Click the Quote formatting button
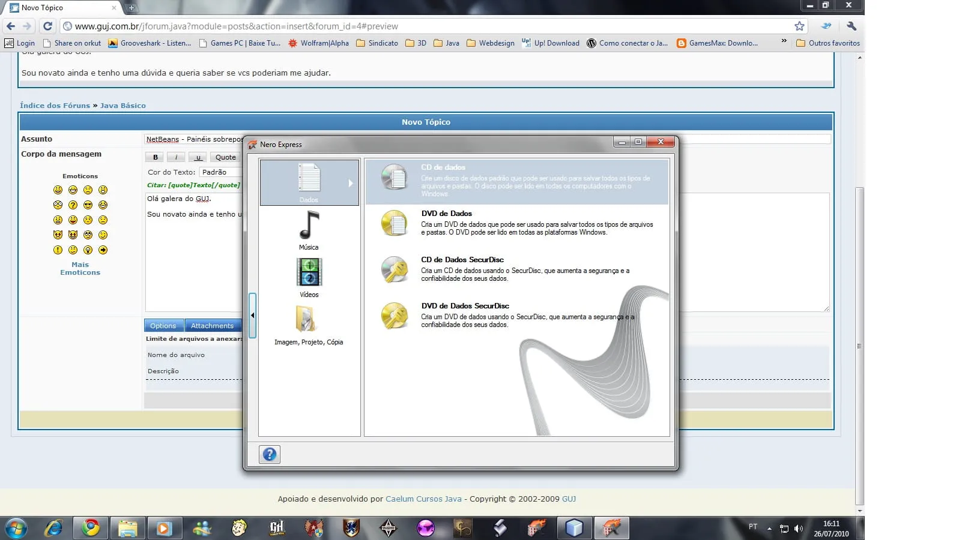 [x=226, y=157]
